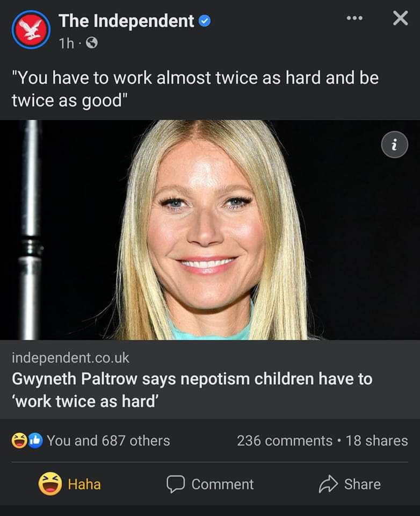Toggle the Haha reaction button

[69, 484]
